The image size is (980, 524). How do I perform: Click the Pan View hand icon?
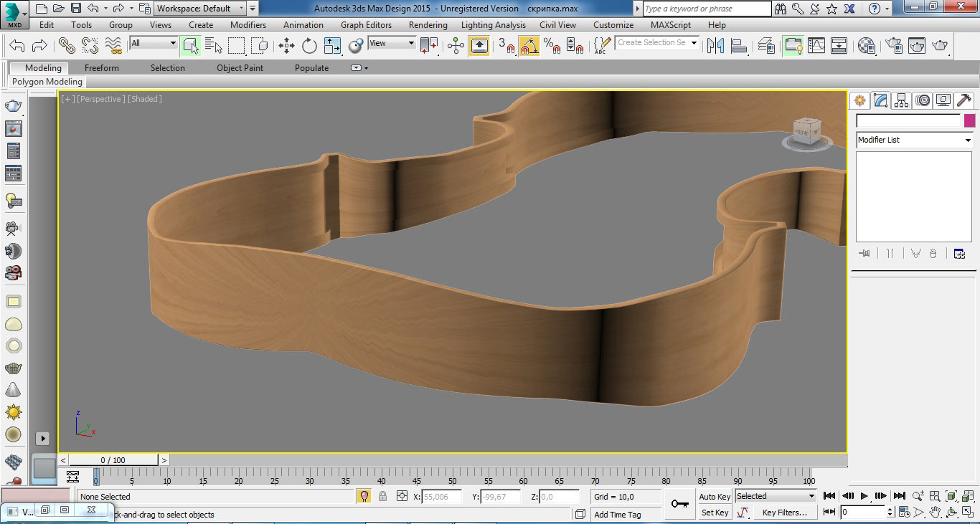click(936, 512)
